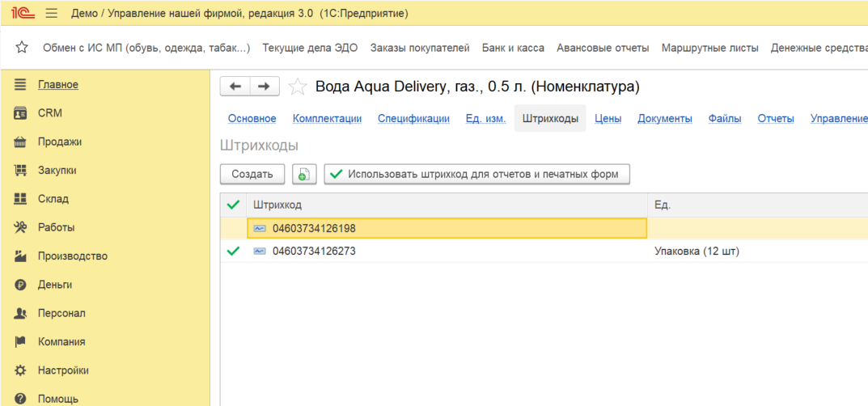Sort by Ед. column header
Viewport: 868px width, 406px height.
[x=758, y=205]
